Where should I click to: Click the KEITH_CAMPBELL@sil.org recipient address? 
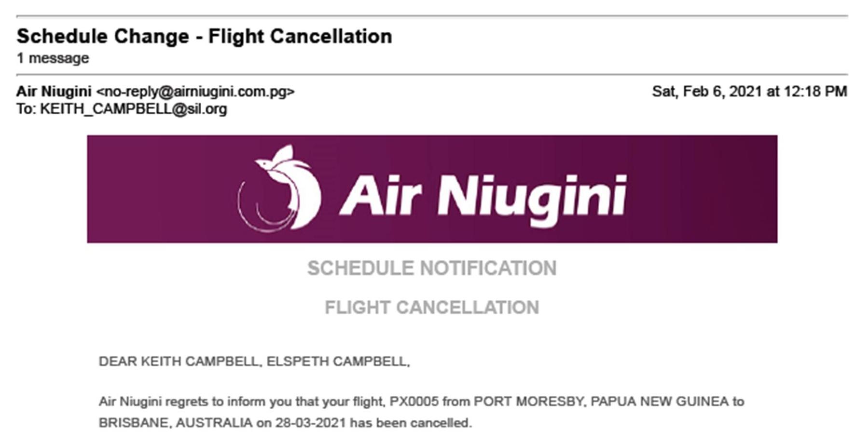tap(133, 109)
